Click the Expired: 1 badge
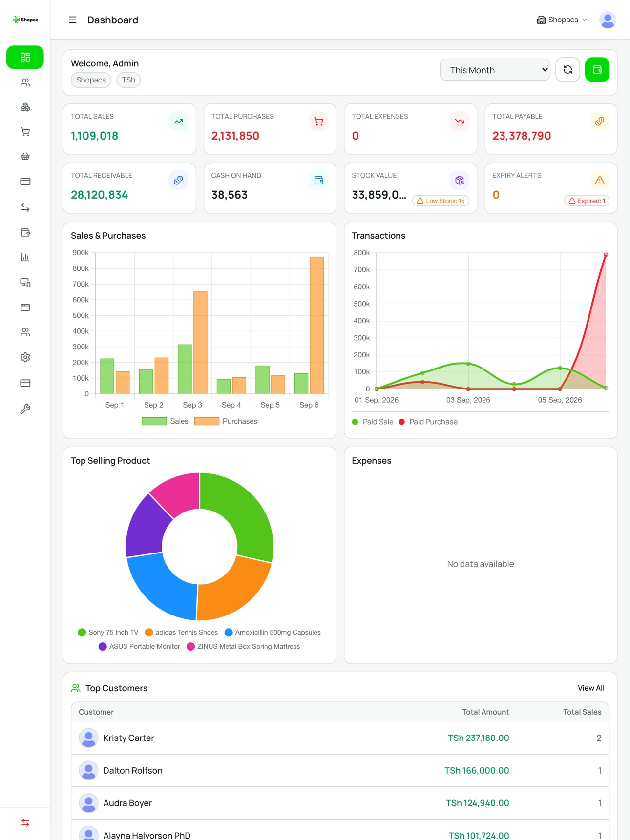 pos(587,201)
